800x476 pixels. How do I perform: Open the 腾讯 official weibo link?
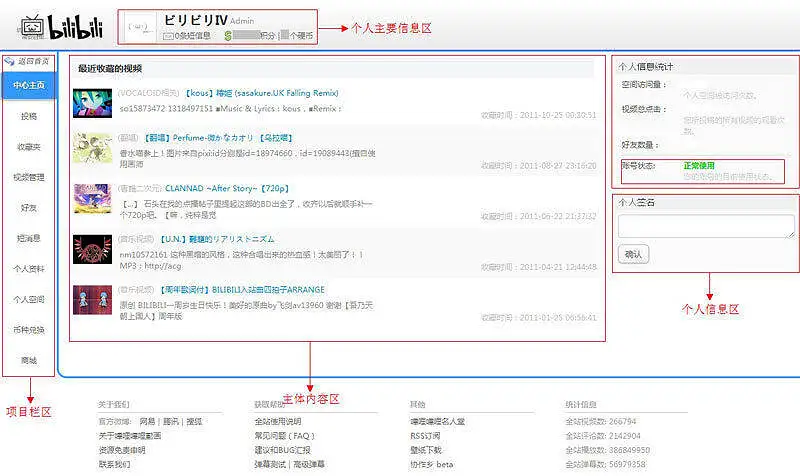point(171,421)
